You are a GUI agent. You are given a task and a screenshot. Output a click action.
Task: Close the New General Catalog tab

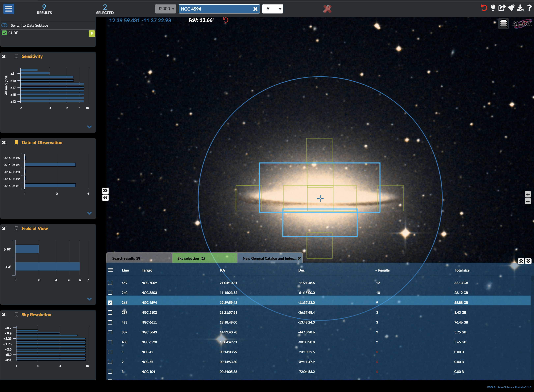point(299,258)
